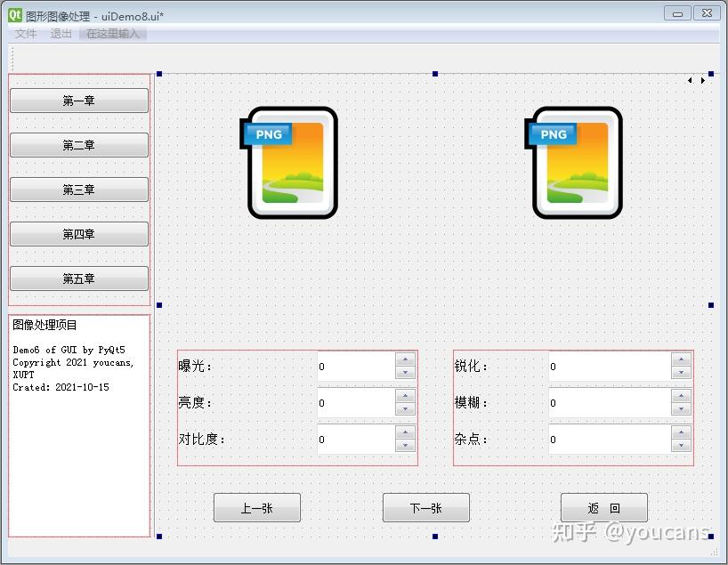The width and height of the screenshot is (728, 565).
Task: Decrease the 锐化 spinbox value
Action: [681, 372]
